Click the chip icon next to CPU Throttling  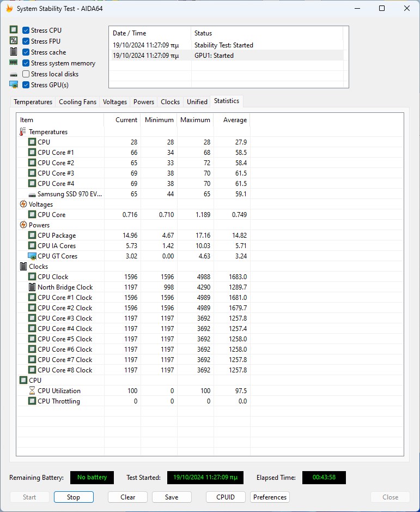coord(32,401)
